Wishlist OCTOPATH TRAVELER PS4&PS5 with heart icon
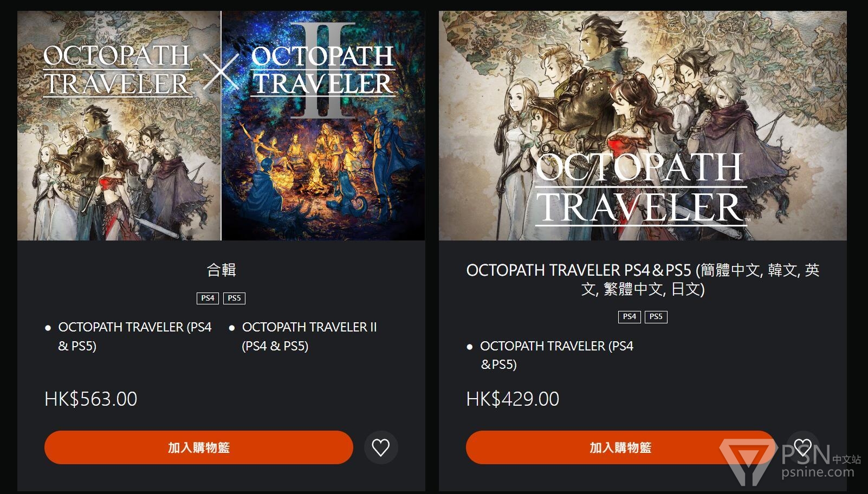868x494 pixels. [x=802, y=447]
